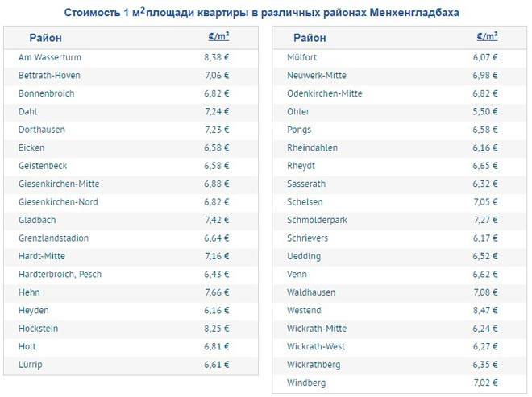Click the Hardterbroich, Pesch row
Viewport: 532px width, 397px height.
pyautogui.click(x=131, y=275)
